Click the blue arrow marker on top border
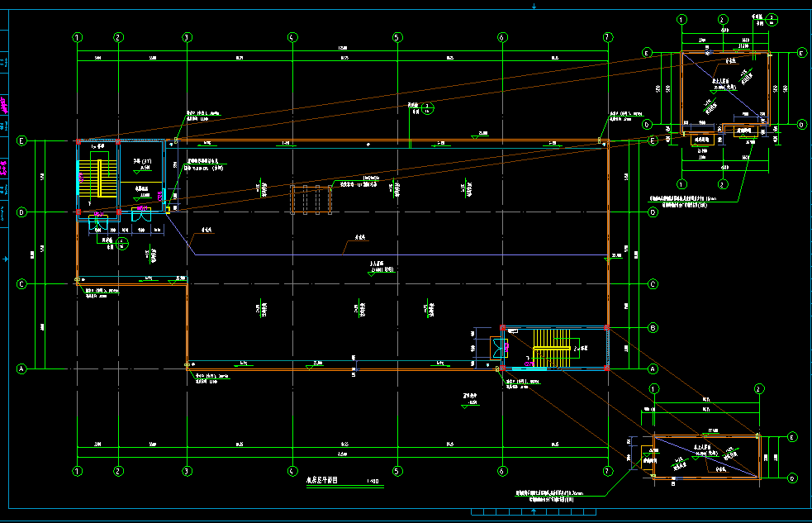Image resolution: width=812 pixels, height=523 pixels. [x=534, y=7]
